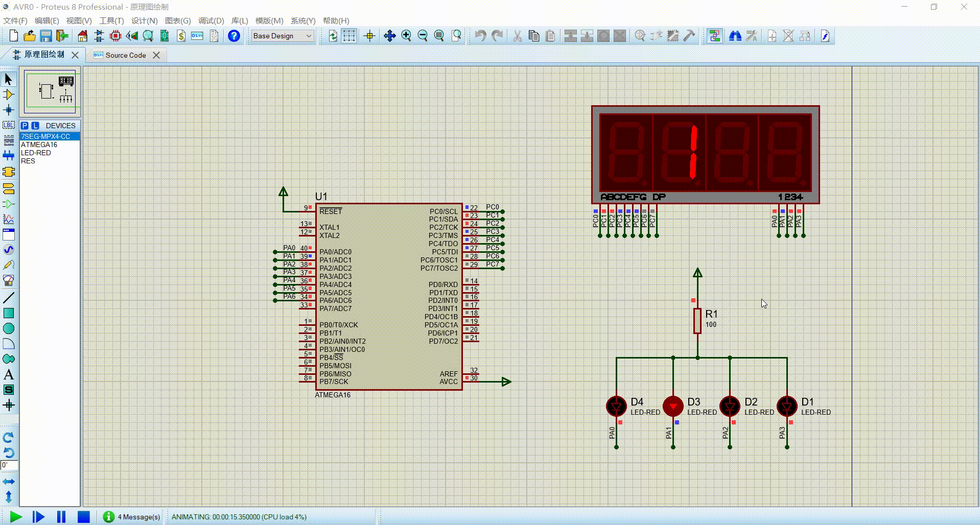Click the blue help question mark icon
Image resolution: width=980 pixels, height=525 pixels.
(x=234, y=36)
